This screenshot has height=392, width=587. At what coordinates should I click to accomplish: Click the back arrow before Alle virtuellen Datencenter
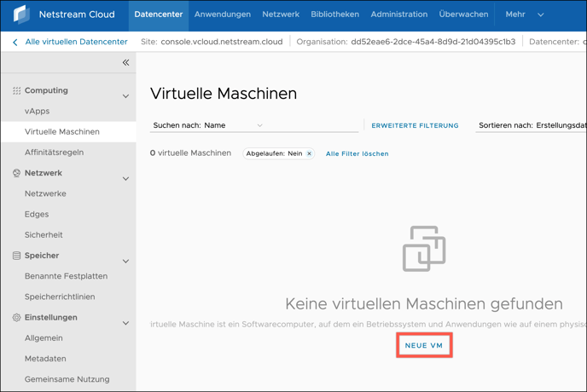click(x=15, y=42)
